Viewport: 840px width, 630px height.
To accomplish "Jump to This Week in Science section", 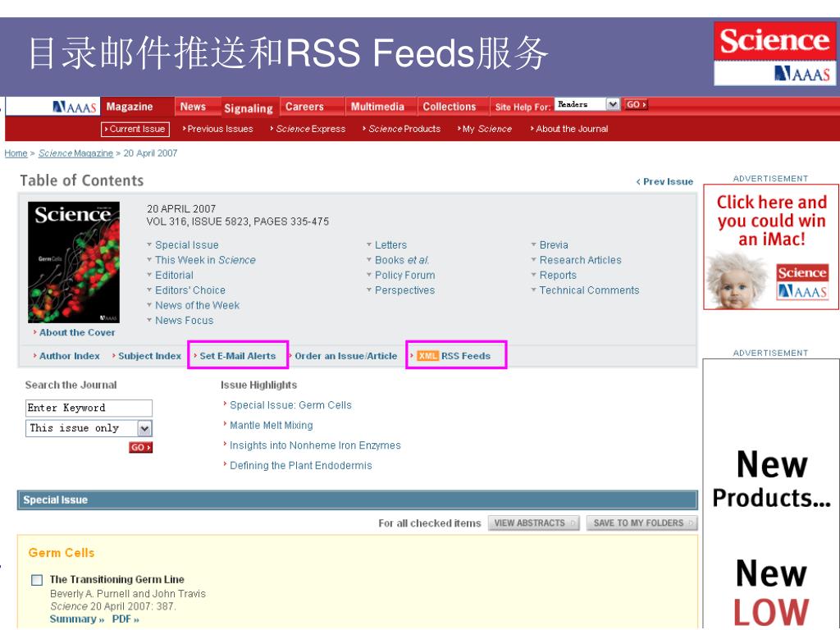I will point(205,260).
